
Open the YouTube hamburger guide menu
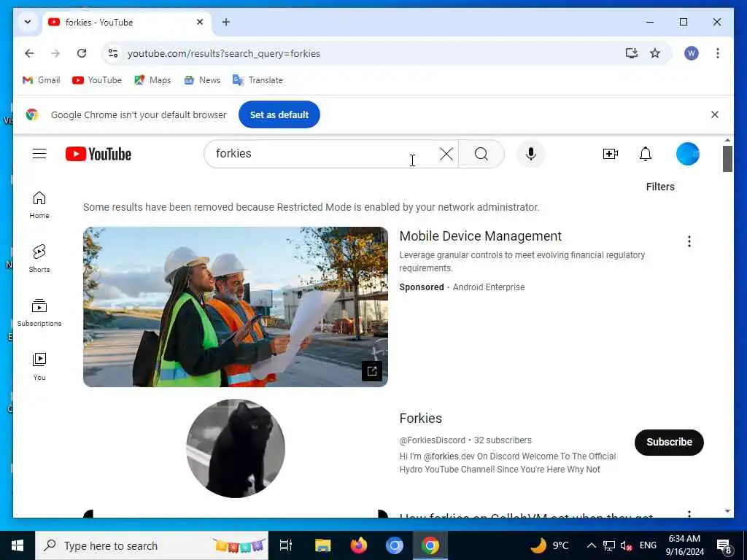(x=39, y=154)
